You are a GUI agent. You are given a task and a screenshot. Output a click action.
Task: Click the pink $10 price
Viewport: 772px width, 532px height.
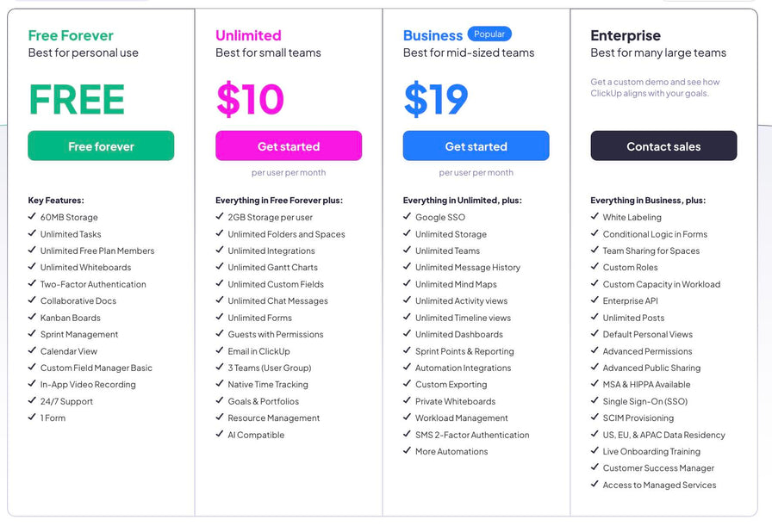[250, 100]
